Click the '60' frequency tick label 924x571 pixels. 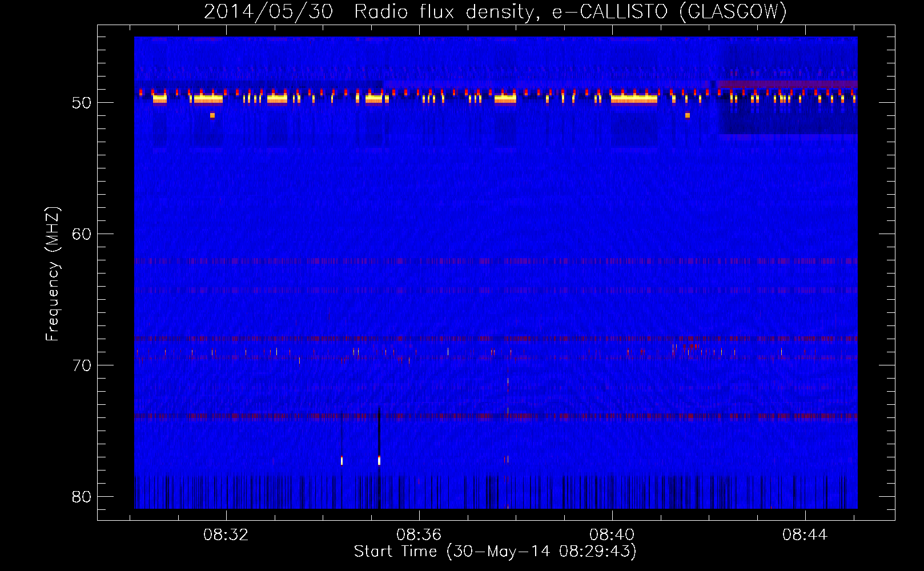coord(82,234)
